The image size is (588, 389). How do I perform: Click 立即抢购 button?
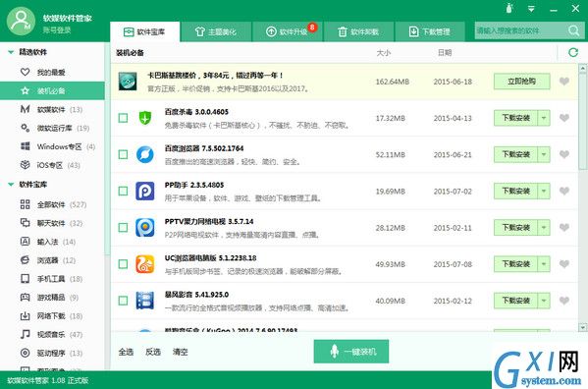tap(521, 81)
